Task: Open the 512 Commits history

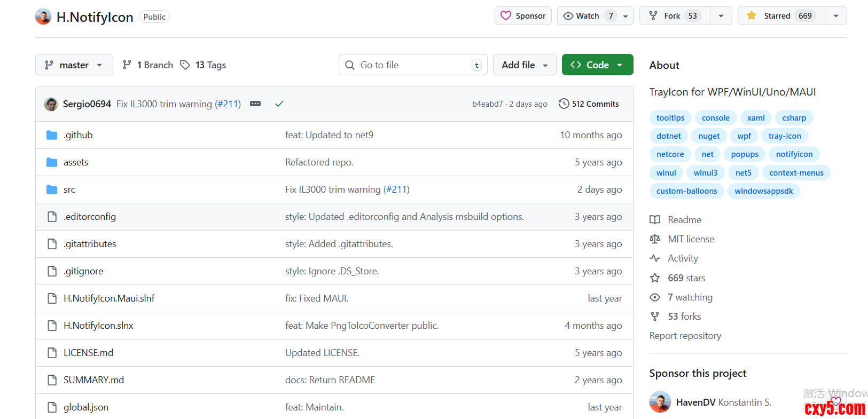Action: pyautogui.click(x=589, y=104)
